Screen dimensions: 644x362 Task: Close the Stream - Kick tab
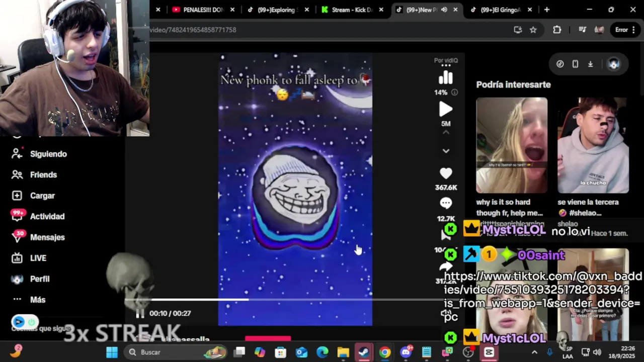[x=381, y=10]
